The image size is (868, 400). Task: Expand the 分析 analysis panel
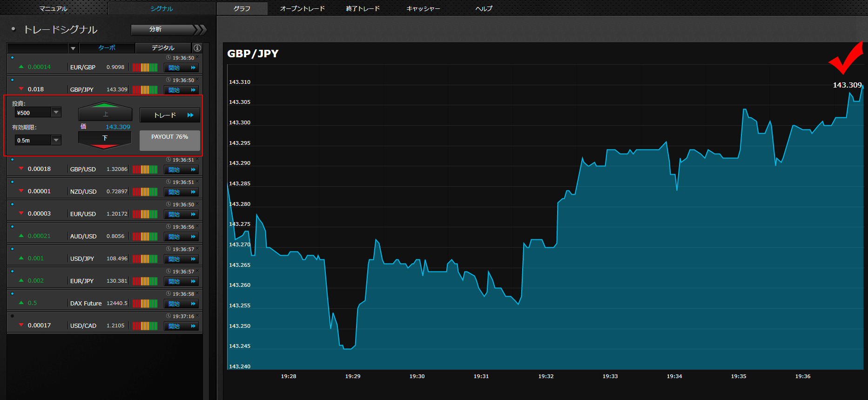pos(168,30)
